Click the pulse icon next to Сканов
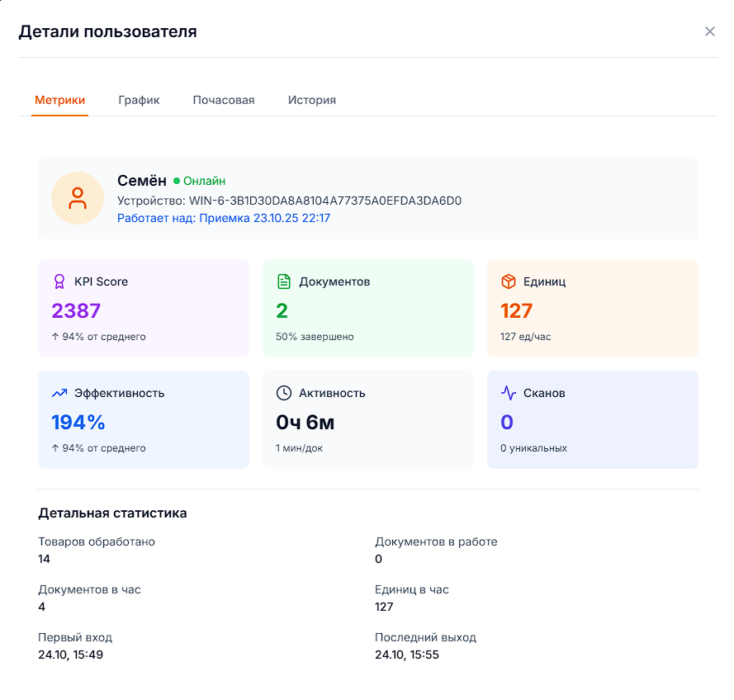The height and width of the screenshot is (700, 734). (508, 393)
